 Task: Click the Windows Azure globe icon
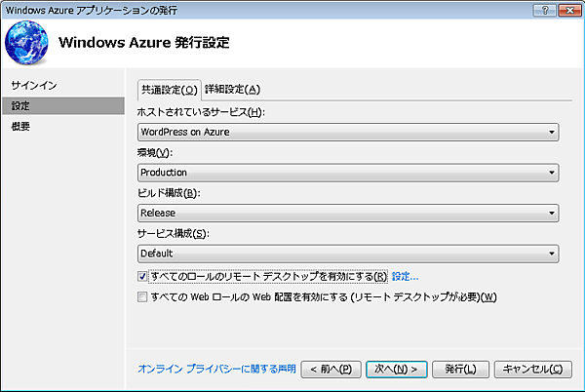27,44
